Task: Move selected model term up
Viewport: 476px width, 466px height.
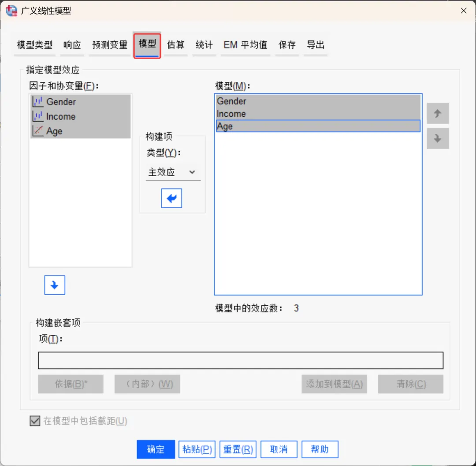Action: [x=438, y=114]
